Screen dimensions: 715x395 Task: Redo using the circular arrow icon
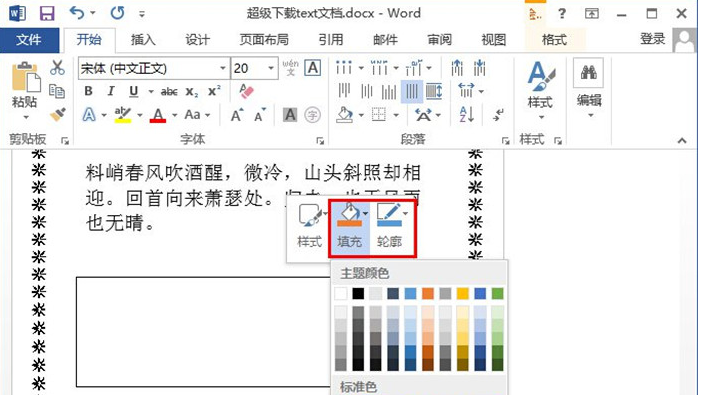117,13
